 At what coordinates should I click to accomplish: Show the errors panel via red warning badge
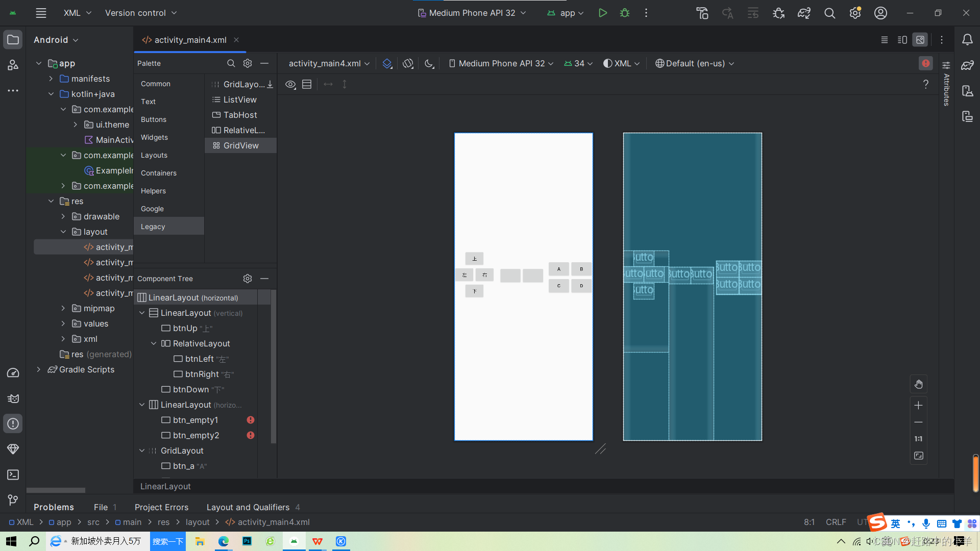point(926,63)
